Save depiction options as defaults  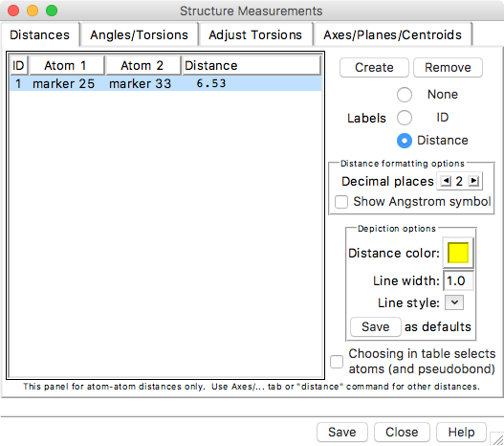[376, 326]
